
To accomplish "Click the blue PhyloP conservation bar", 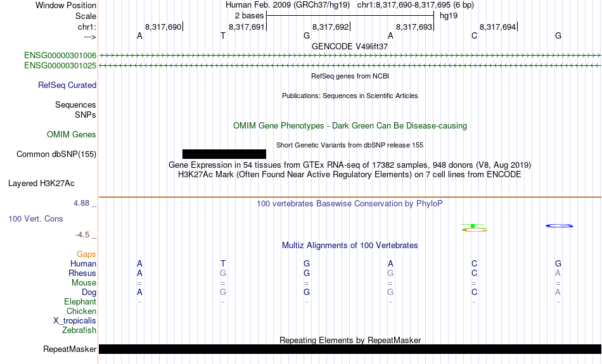I will 560,226.
